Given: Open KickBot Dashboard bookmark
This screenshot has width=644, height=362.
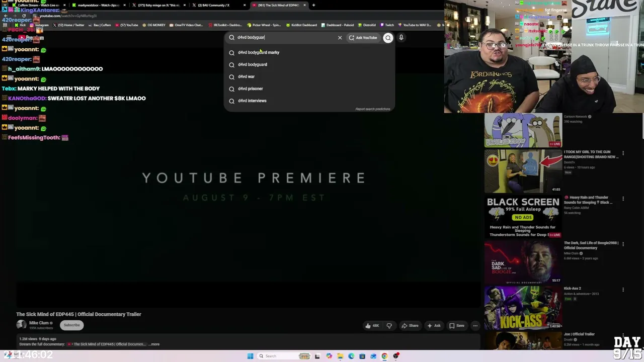Looking at the screenshot, I should click(x=302, y=25).
